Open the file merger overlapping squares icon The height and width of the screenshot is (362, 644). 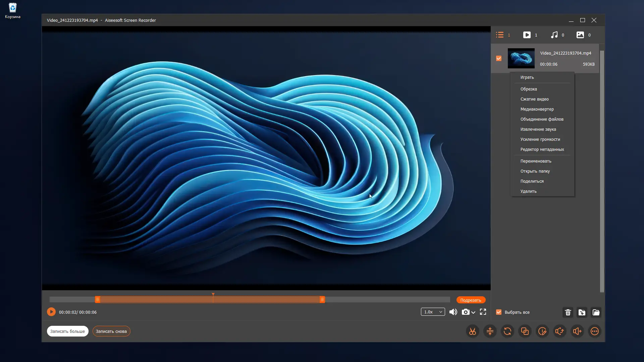click(525, 331)
